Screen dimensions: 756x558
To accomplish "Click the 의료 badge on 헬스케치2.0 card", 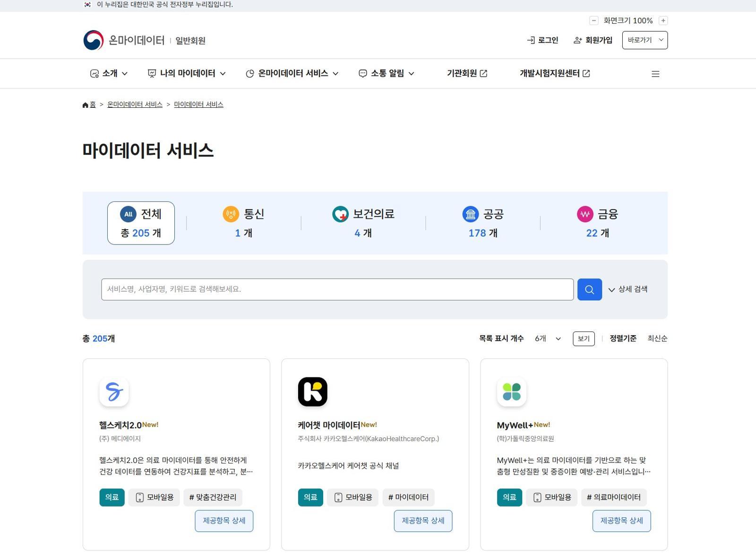I will tap(112, 497).
